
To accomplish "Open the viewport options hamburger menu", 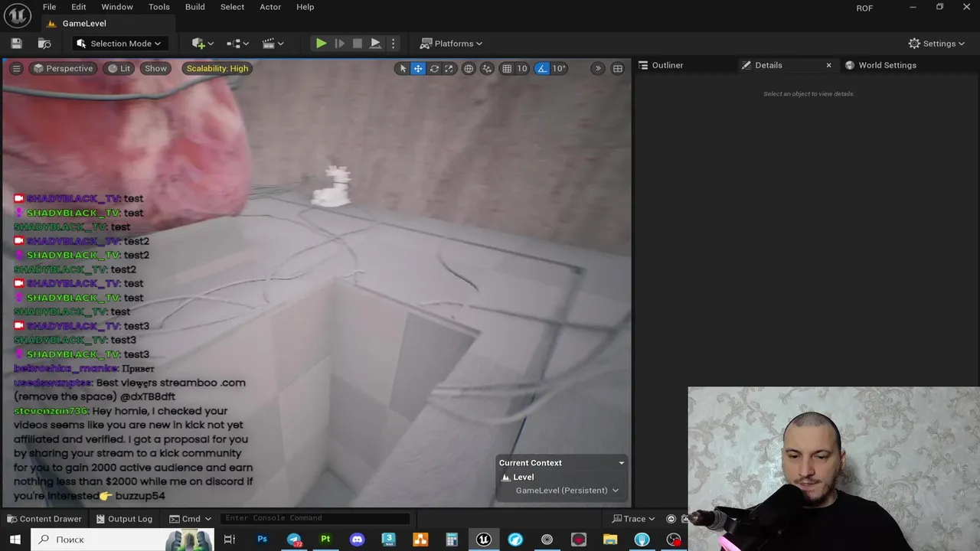I will point(15,68).
